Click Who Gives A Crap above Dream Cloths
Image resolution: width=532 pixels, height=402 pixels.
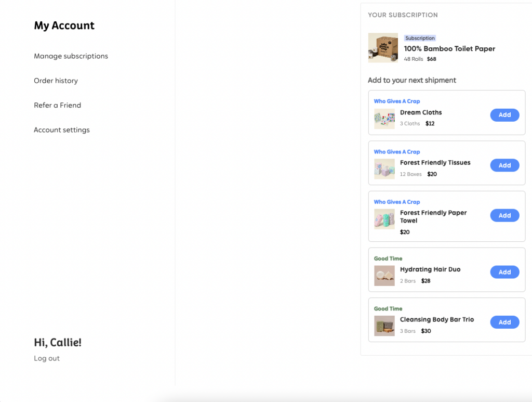[x=397, y=101]
